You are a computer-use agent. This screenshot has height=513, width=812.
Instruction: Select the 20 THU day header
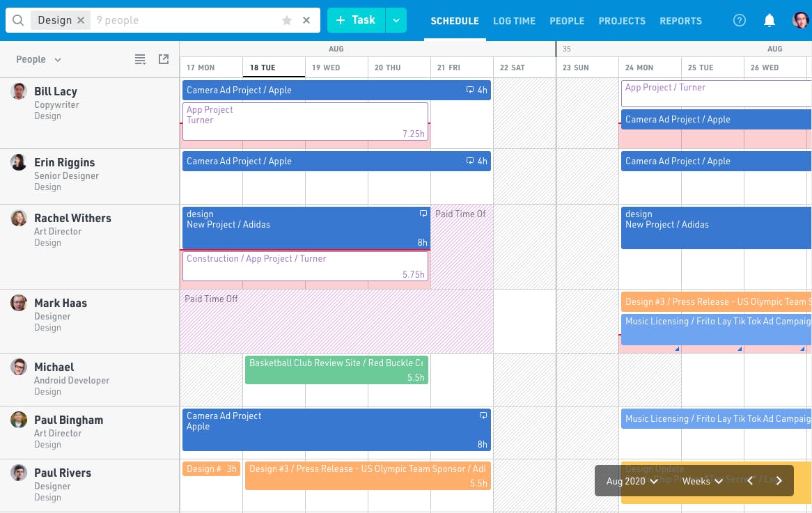pos(399,68)
